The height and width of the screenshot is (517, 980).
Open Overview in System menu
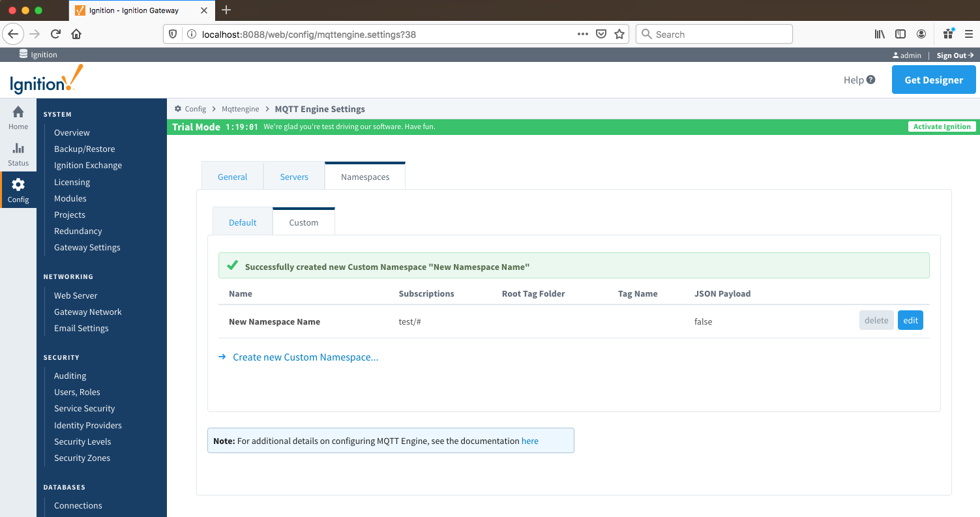(72, 132)
